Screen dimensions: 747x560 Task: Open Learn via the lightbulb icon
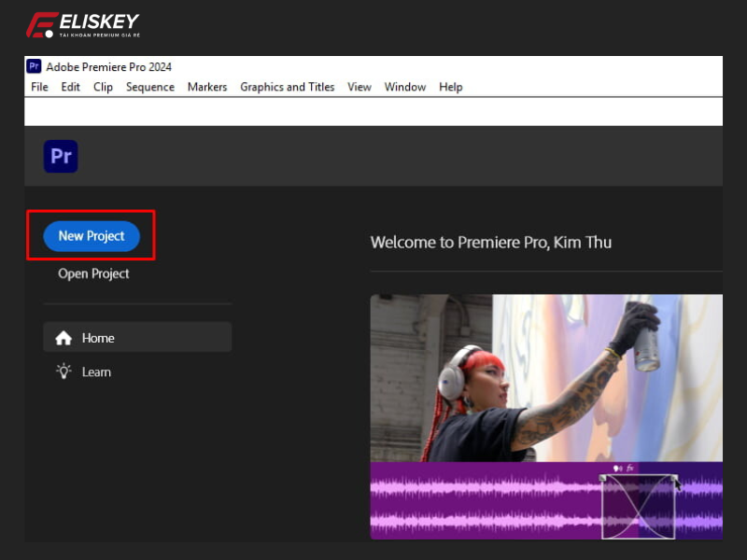[63, 371]
